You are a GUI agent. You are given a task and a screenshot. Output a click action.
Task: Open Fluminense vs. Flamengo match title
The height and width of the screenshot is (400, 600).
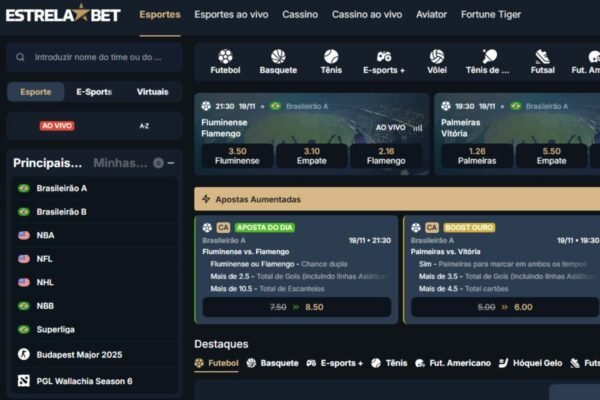coord(246,252)
